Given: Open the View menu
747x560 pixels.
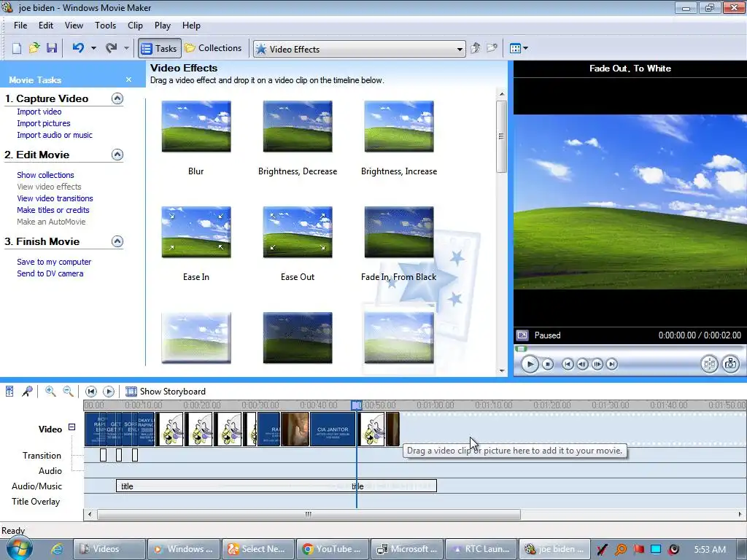Looking at the screenshot, I should pyautogui.click(x=74, y=26).
